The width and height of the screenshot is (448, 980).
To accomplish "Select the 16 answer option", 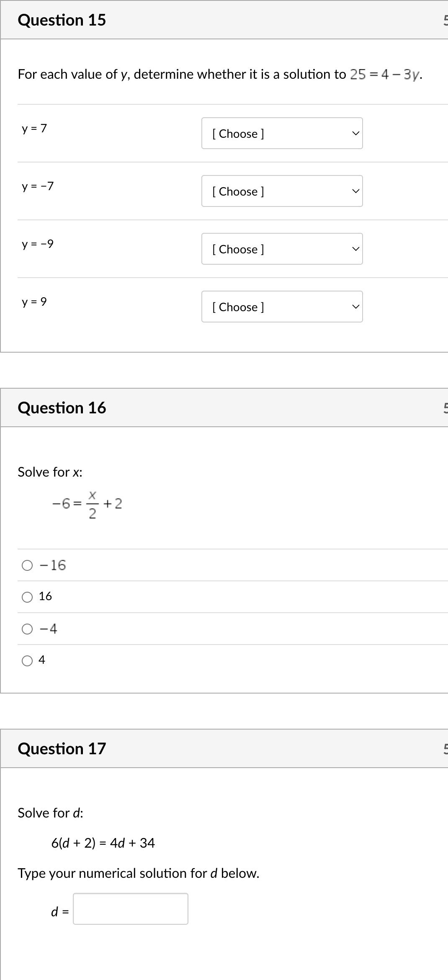I will click(x=27, y=597).
